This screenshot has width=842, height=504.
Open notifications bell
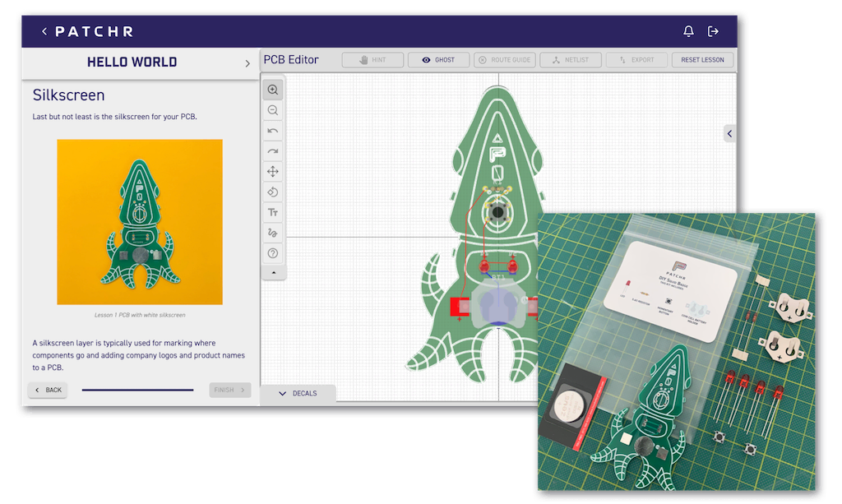688,31
